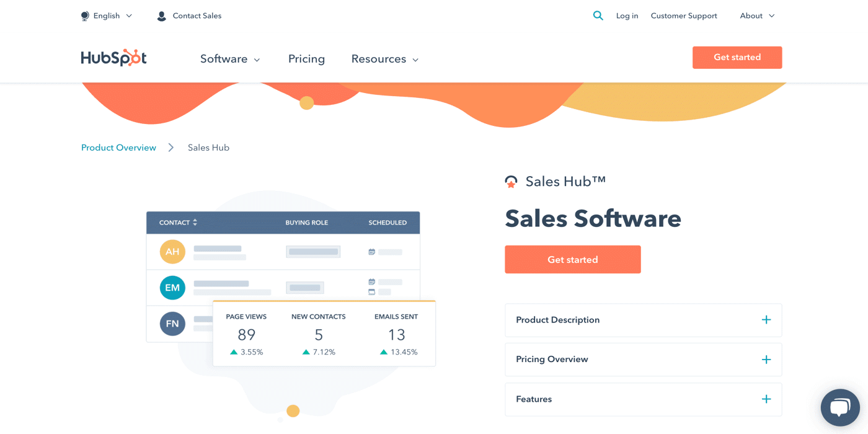868x434 pixels.
Task: Click the search magnifier icon
Action: tap(598, 15)
